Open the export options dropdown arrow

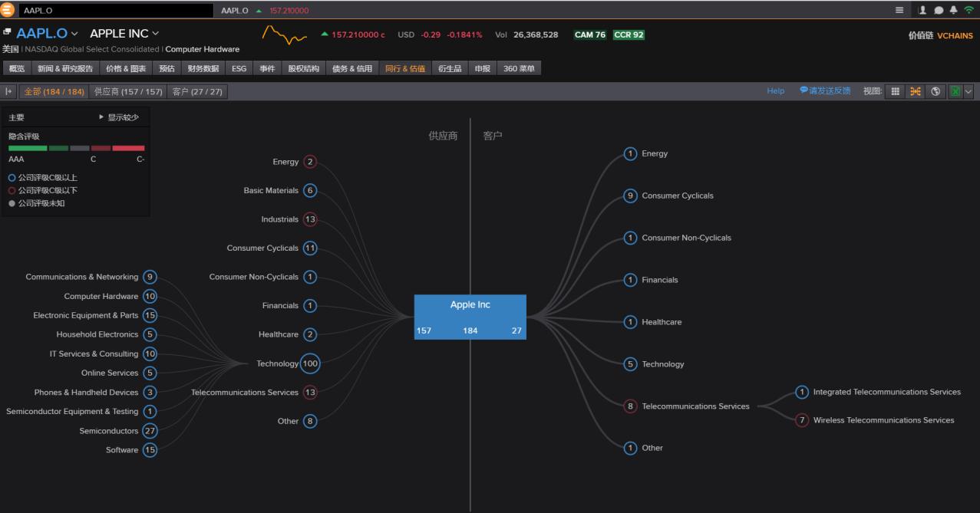pyautogui.click(x=968, y=91)
